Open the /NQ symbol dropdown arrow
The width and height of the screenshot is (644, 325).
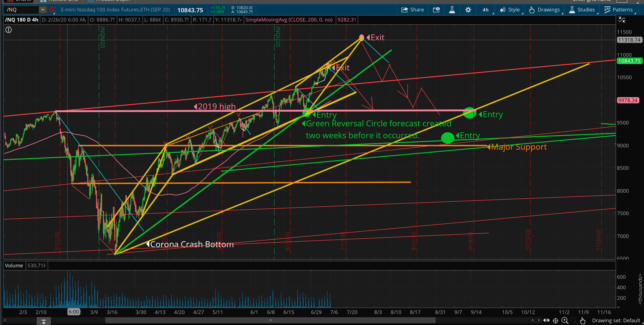pyautogui.click(x=43, y=10)
